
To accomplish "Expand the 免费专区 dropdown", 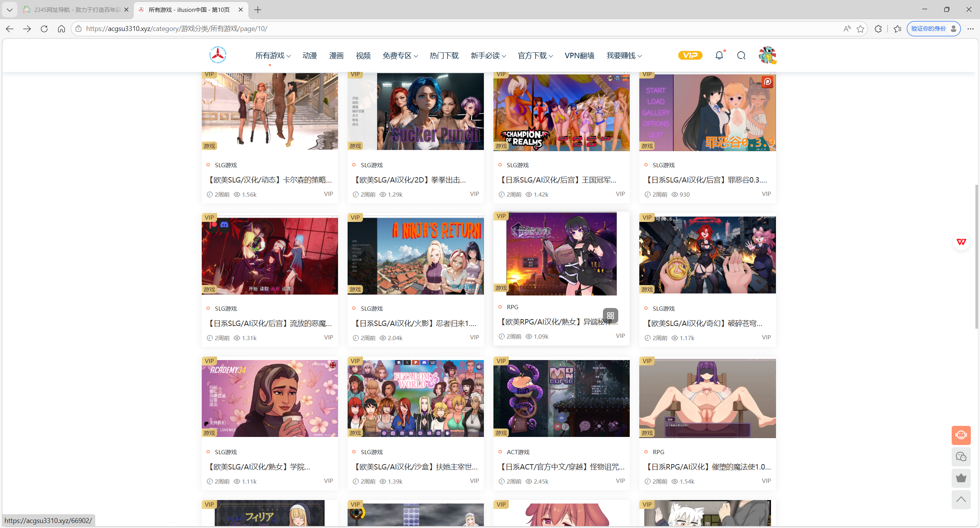I will pyautogui.click(x=400, y=55).
